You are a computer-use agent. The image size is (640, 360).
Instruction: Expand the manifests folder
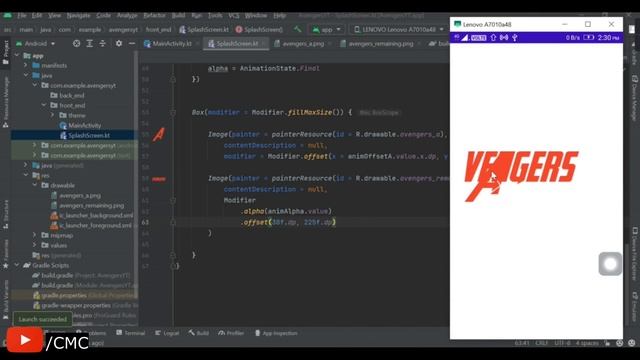pos(26,65)
